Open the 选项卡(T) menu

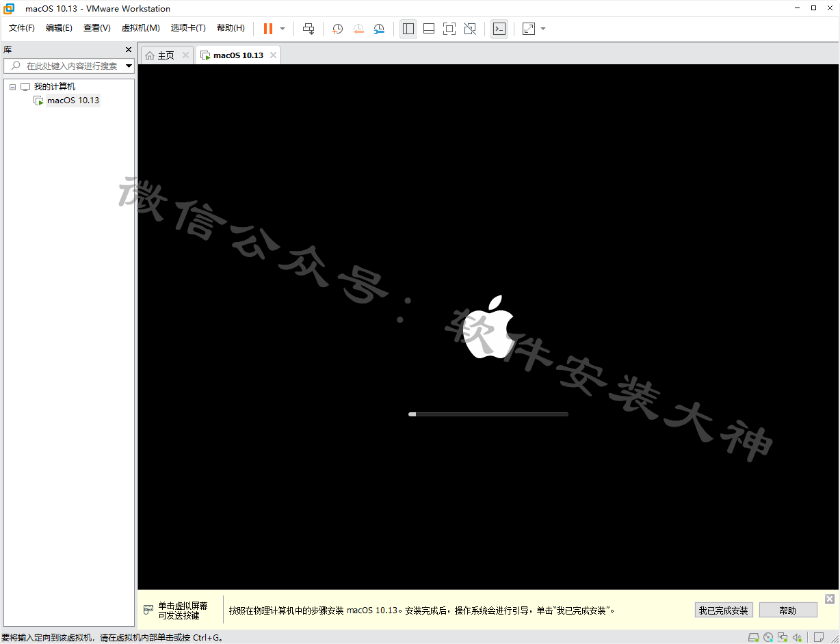coord(188,28)
